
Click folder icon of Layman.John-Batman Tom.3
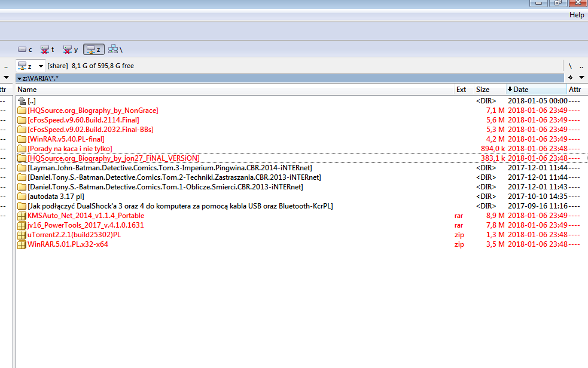point(22,168)
